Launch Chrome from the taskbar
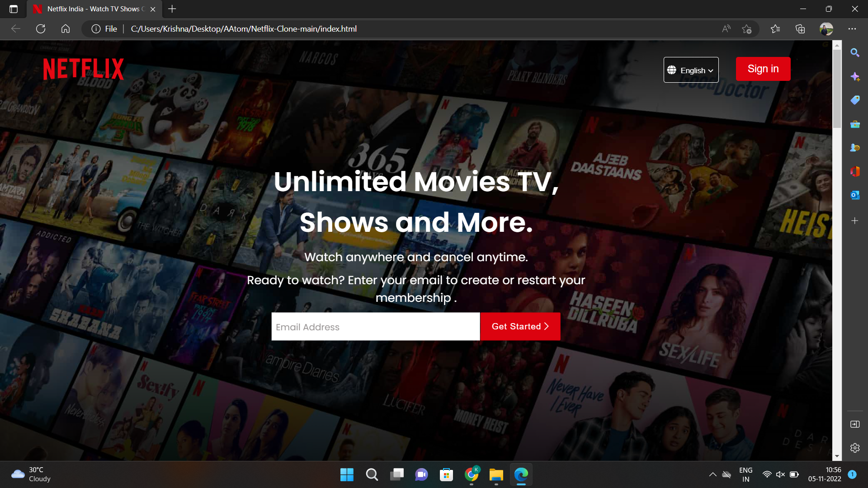868x488 pixels. click(471, 474)
